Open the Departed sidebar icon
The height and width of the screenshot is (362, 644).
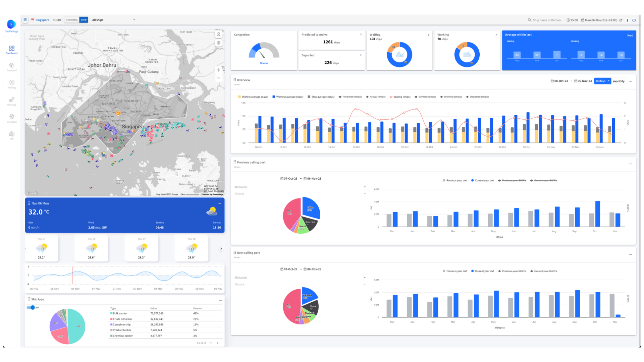11,118
